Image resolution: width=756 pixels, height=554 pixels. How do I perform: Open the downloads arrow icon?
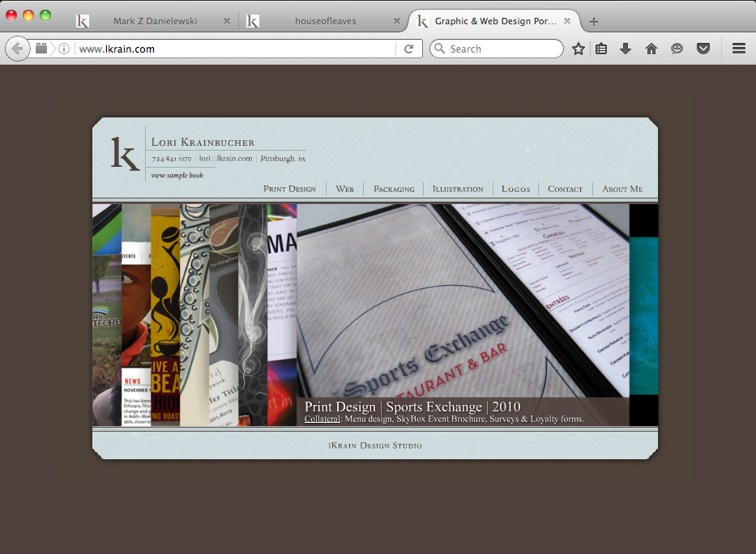[x=626, y=49]
